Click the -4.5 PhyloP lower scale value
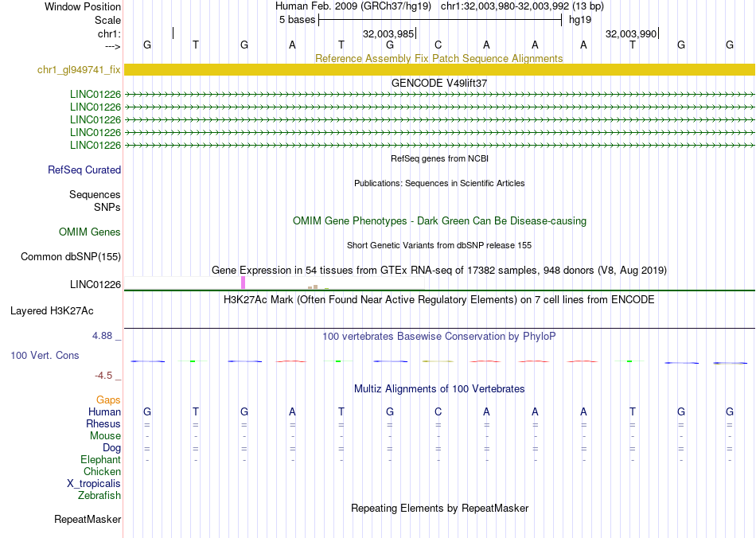Viewport: 756px width, 538px height. click(x=103, y=375)
